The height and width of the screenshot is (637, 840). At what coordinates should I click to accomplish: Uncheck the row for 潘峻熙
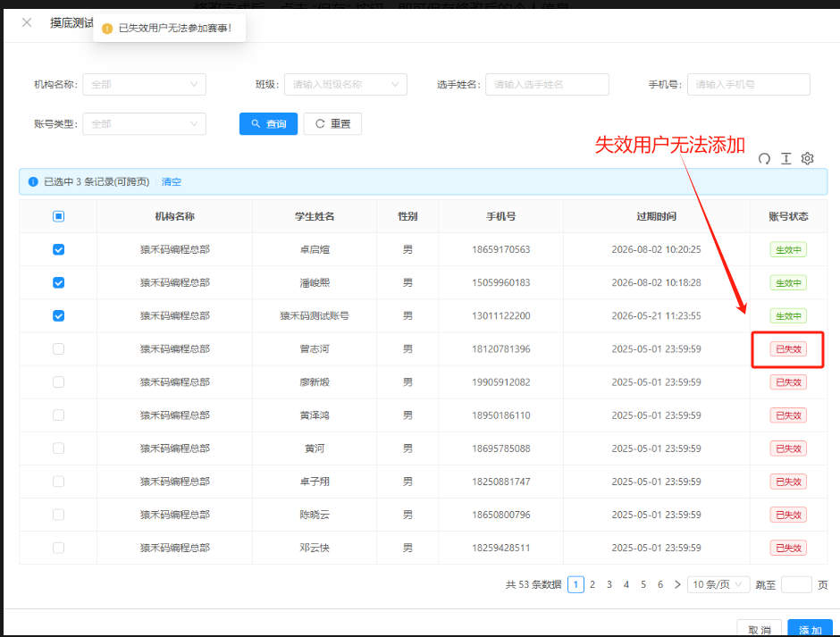[x=58, y=283]
